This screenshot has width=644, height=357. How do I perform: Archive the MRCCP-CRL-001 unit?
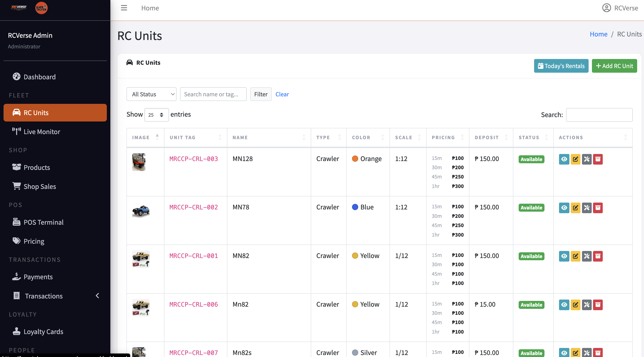pyautogui.click(x=598, y=256)
